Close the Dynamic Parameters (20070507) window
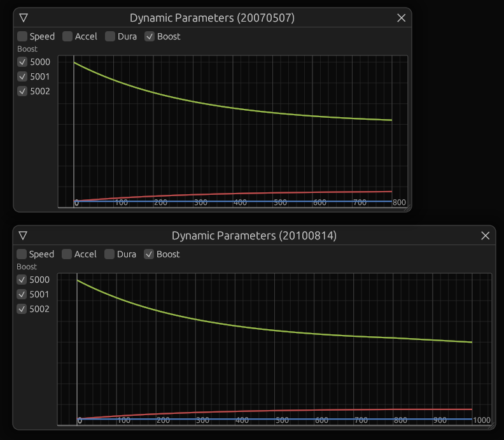This screenshot has height=440, width=504. point(401,18)
